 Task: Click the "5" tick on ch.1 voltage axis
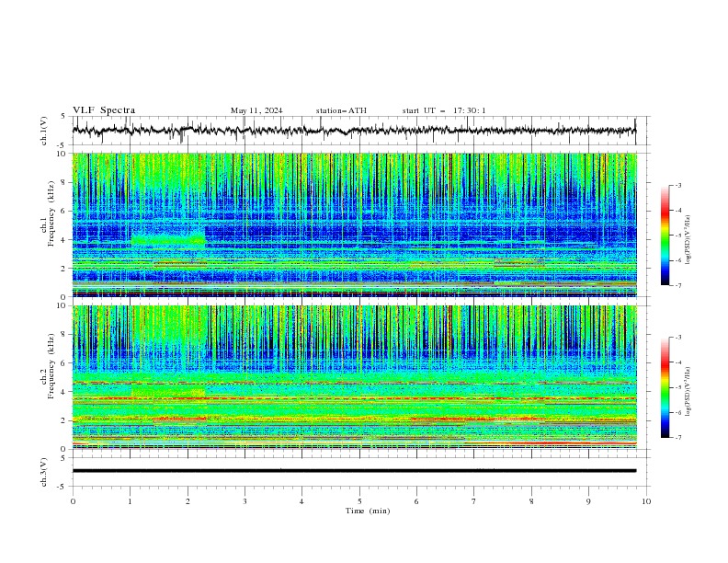[63, 116]
